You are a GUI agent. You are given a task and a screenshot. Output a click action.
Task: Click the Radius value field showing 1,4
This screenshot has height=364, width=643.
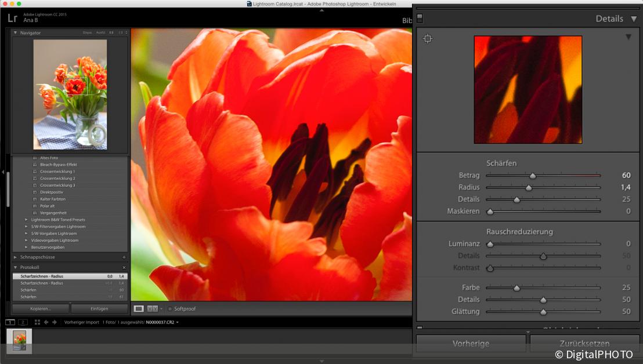coord(626,187)
